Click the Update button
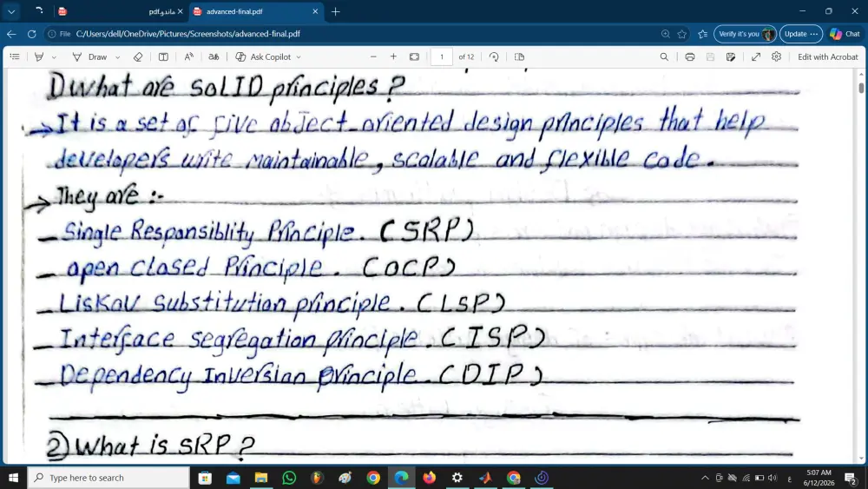 (801, 34)
